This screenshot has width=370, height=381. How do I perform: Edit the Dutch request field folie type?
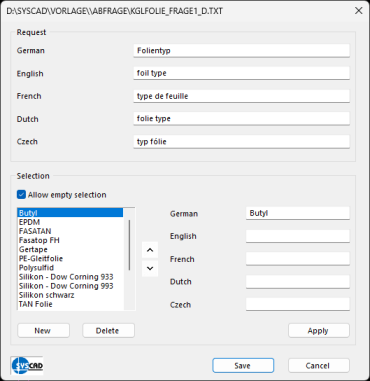pos(241,119)
